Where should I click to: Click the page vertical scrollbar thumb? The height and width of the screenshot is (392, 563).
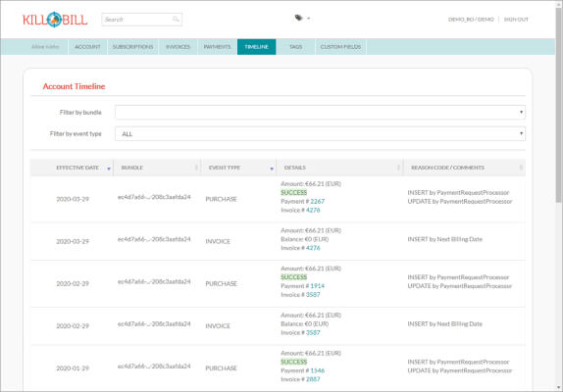[x=559, y=104]
